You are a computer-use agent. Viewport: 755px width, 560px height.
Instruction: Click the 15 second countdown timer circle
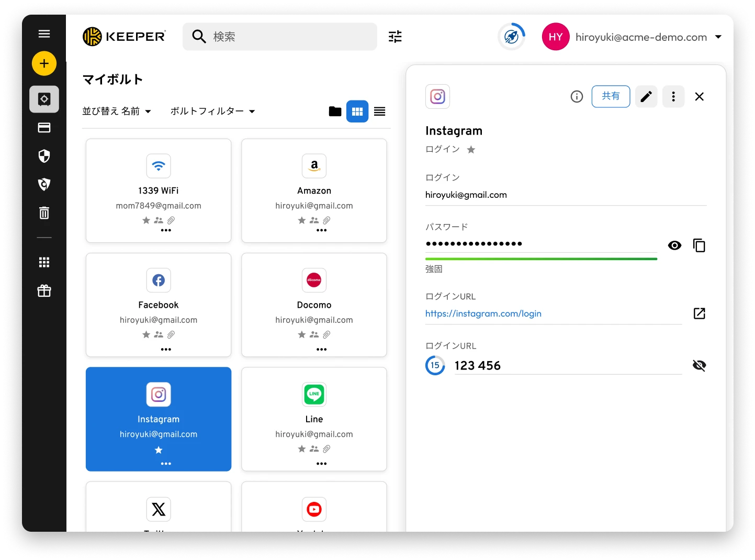435,365
